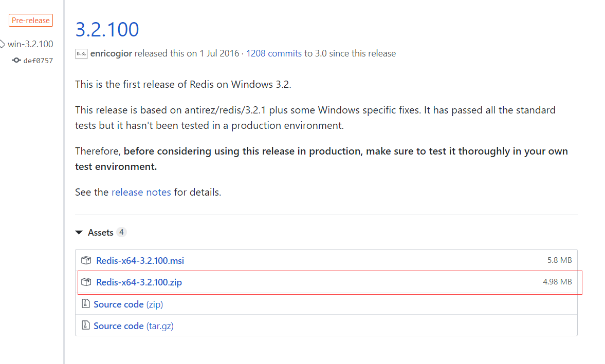
Task: Click the package icon for Redis-x64-3.2.100.zip
Action: click(x=86, y=282)
